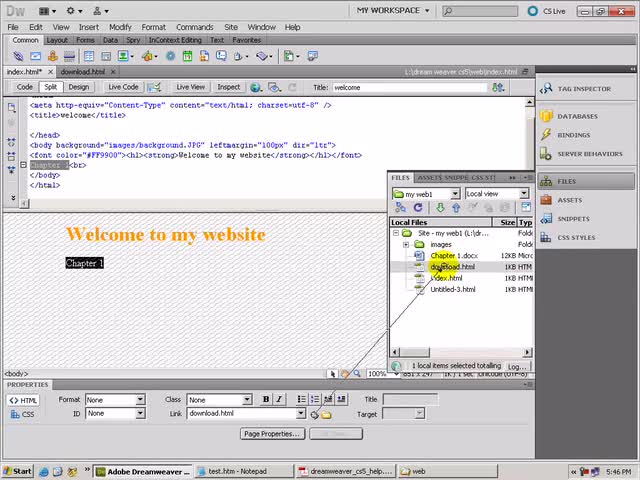Open the ID dropdown in Properties

pos(140,413)
